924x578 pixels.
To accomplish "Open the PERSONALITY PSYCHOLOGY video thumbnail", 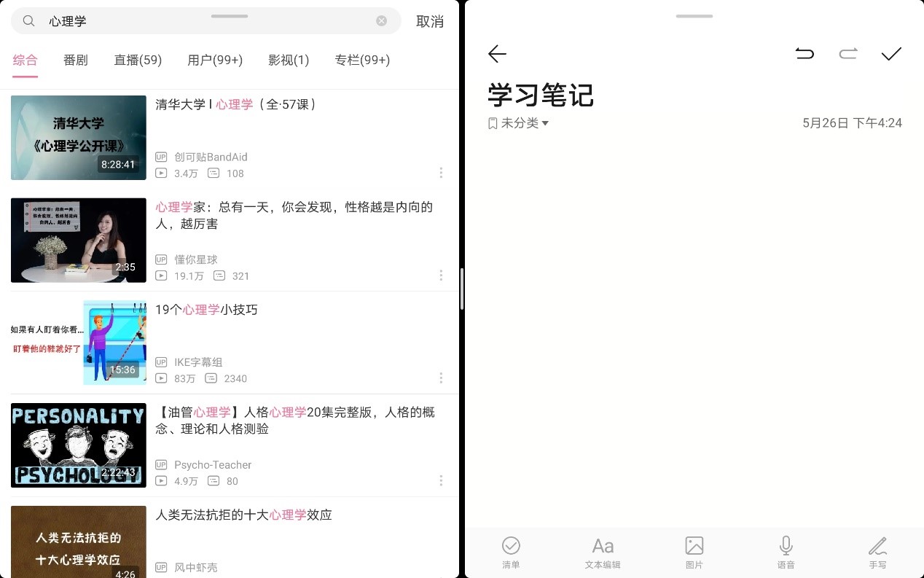I will [x=79, y=445].
